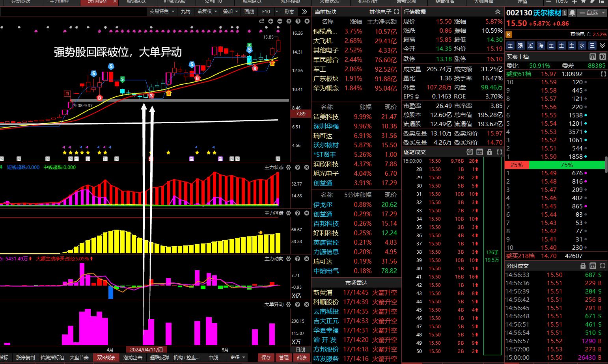Select the 大盘节奏 bottom tab
The image size is (608, 364).
point(79,357)
